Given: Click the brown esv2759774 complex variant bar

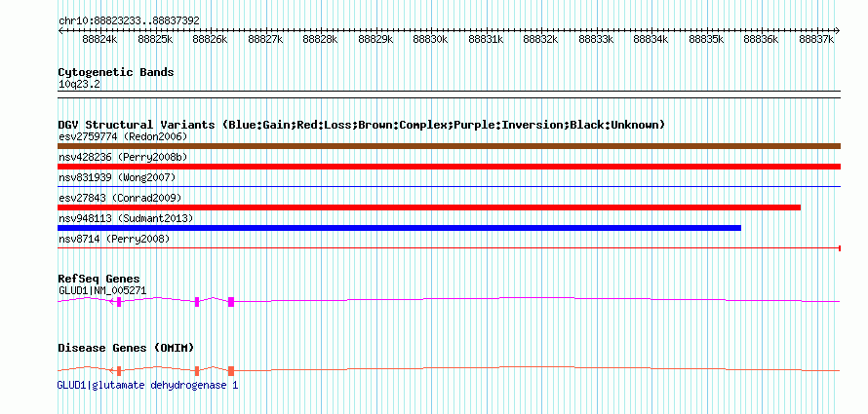Looking at the screenshot, I should click(449, 146).
